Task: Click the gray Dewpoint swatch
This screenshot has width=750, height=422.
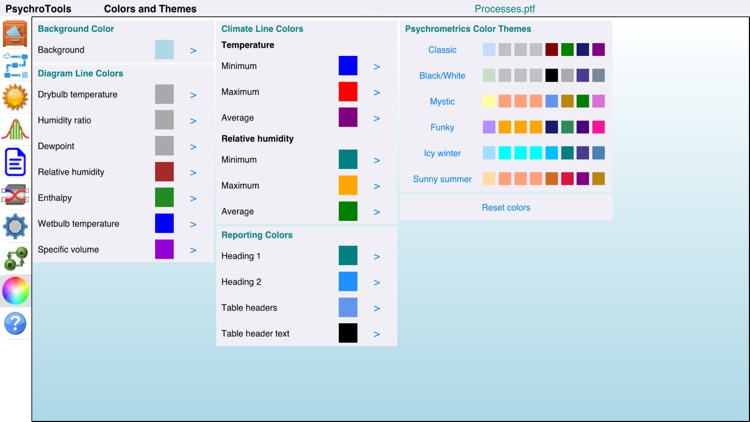Action: pos(164,146)
